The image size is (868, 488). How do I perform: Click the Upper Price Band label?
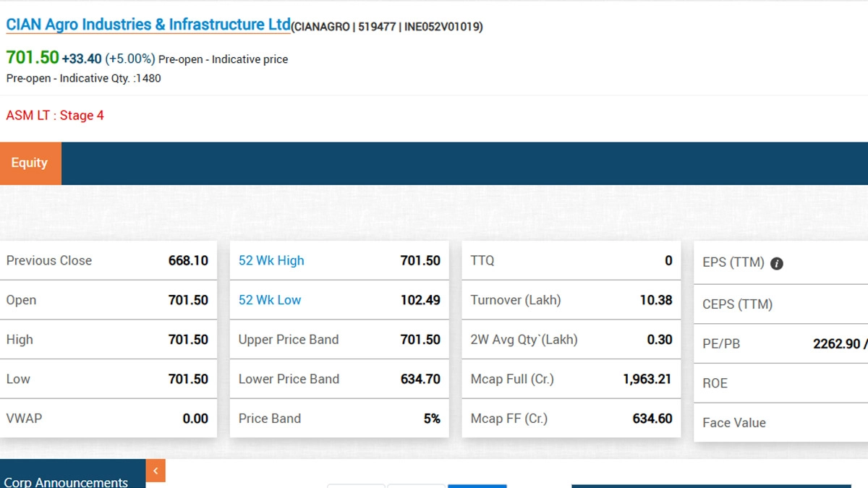pos(289,340)
